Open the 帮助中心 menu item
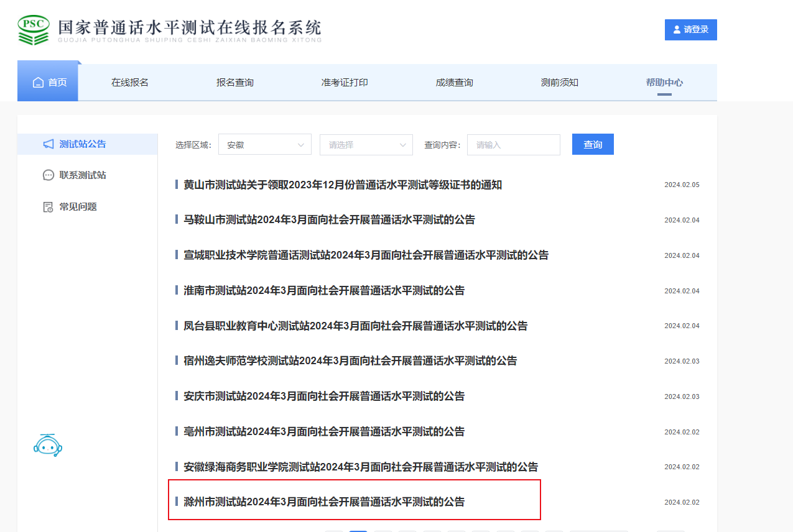Screen dimensions: 793x532 tap(664, 83)
